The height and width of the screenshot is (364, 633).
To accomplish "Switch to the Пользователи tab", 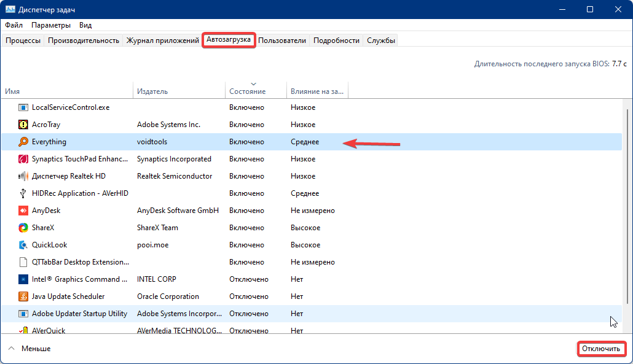I will 282,41.
